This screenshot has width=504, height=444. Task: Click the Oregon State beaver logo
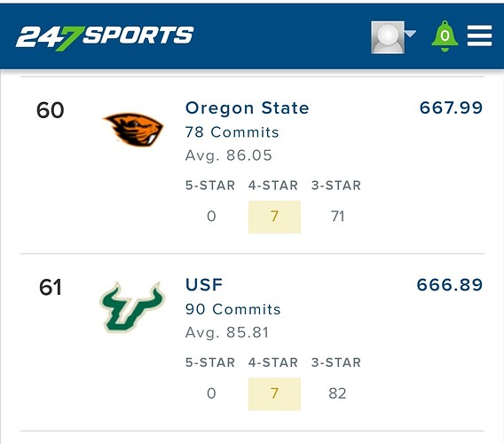[x=133, y=130]
